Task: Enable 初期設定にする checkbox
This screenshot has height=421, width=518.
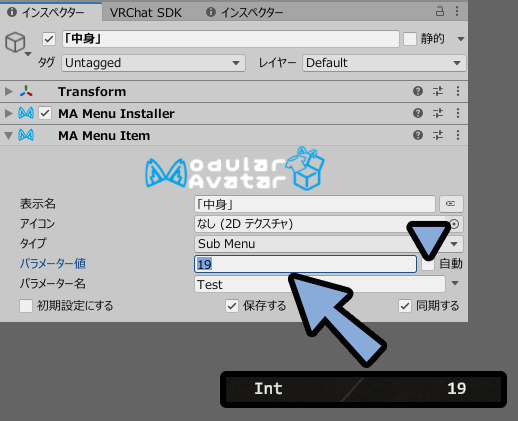Action: (x=26, y=306)
